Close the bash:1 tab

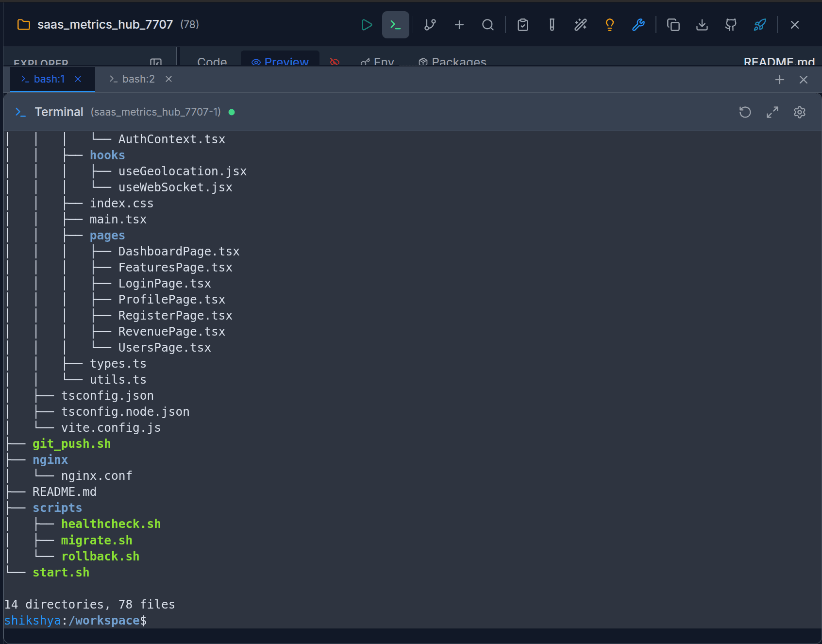click(x=78, y=79)
